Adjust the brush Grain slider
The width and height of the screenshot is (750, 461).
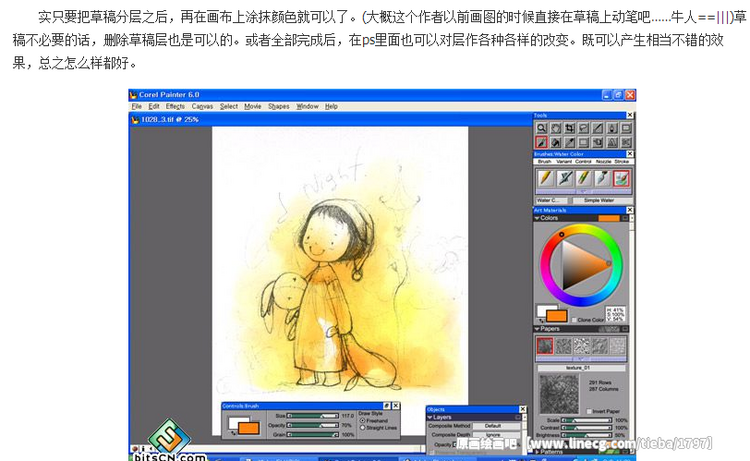(x=312, y=435)
